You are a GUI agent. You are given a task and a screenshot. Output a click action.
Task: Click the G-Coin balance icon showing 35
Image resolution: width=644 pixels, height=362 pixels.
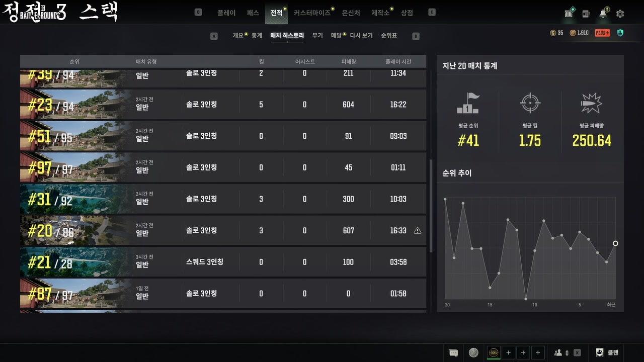pyautogui.click(x=553, y=33)
